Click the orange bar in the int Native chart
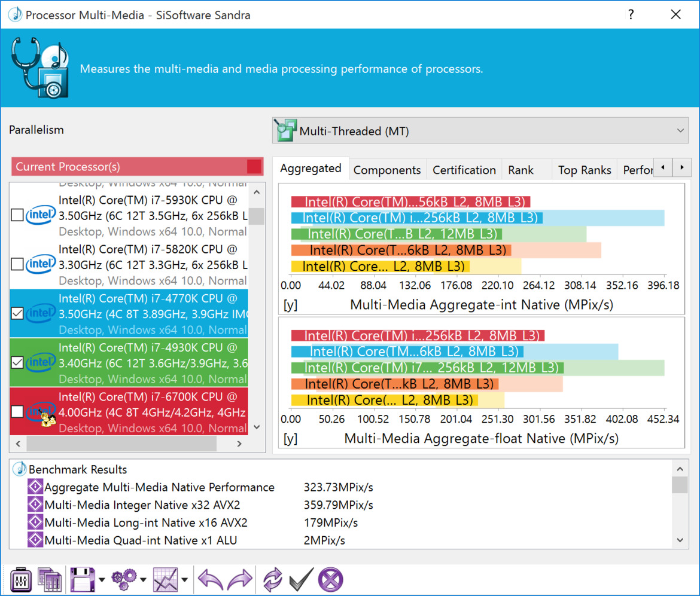700x596 pixels. tap(401, 250)
